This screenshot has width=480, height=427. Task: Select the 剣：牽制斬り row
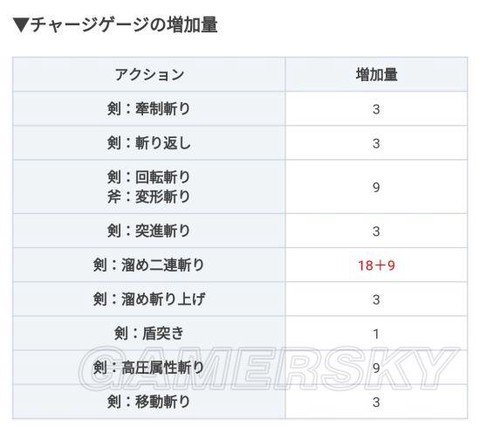point(240,109)
